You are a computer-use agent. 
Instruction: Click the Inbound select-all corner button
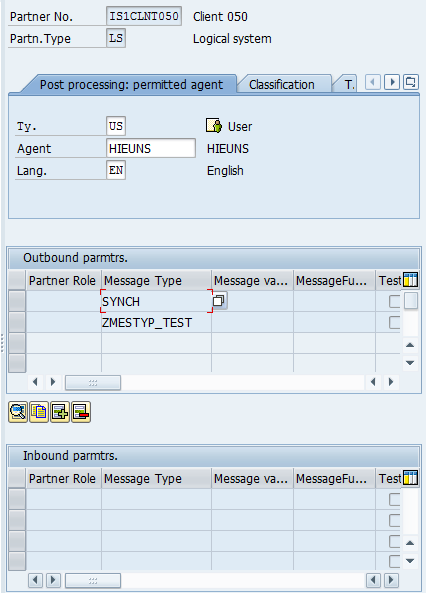[17, 478]
